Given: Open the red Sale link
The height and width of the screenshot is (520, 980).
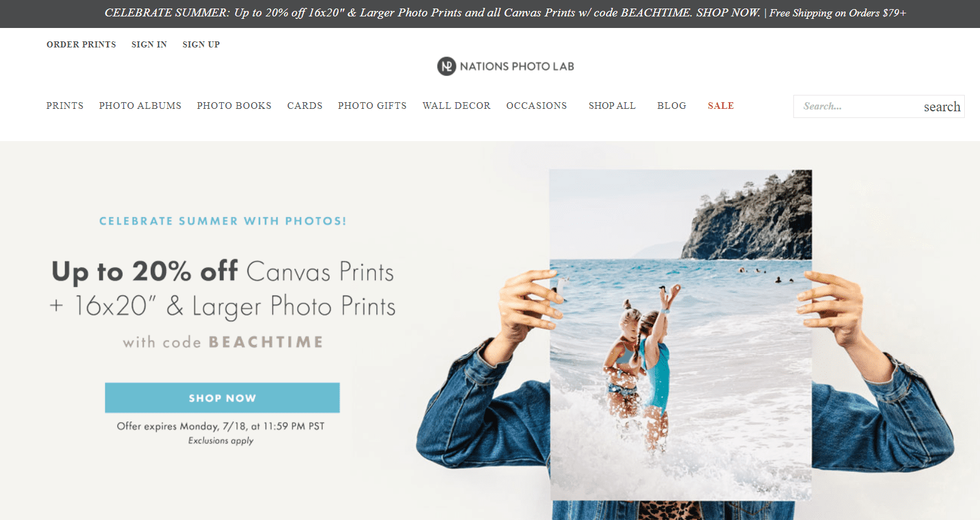Looking at the screenshot, I should pos(721,106).
